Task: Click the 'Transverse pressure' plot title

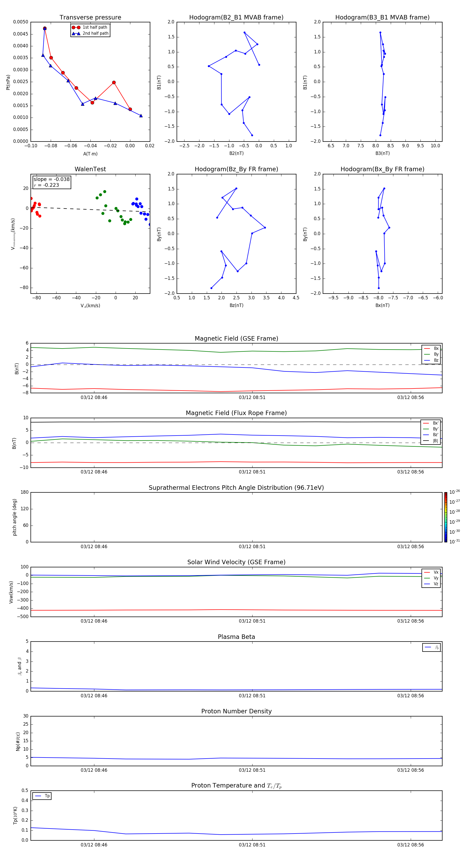Action: pyautogui.click(x=90, y=18)
